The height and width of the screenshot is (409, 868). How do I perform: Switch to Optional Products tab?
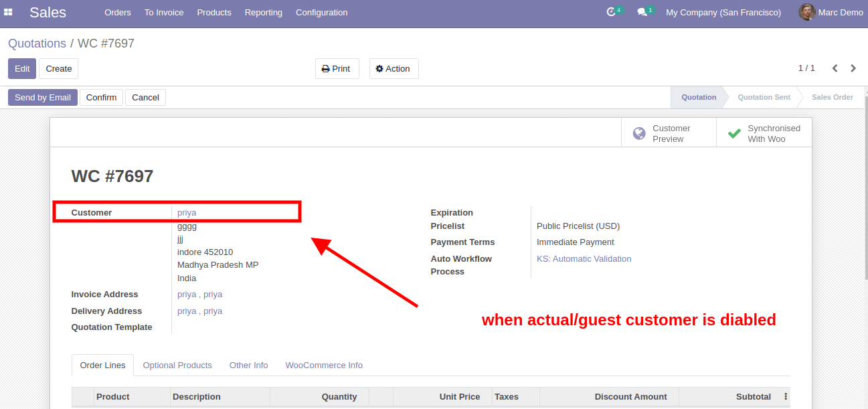click(x=177, y=365)
